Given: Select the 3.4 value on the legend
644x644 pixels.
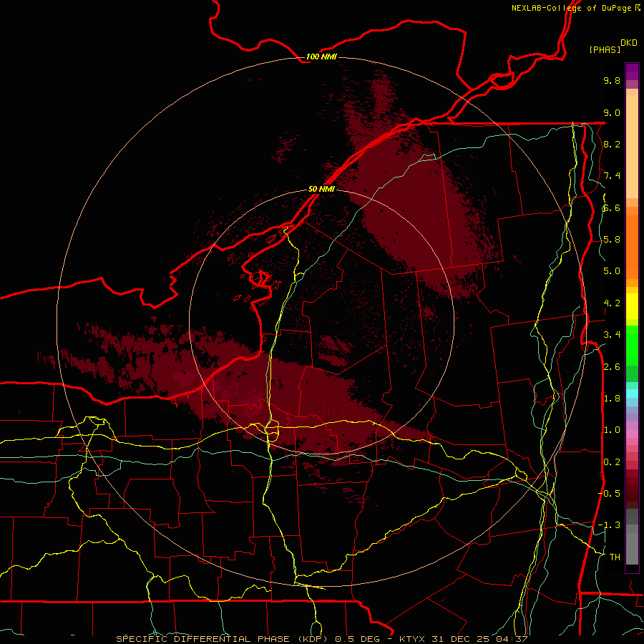Looking at the screenshot, I should click(612, 335).
